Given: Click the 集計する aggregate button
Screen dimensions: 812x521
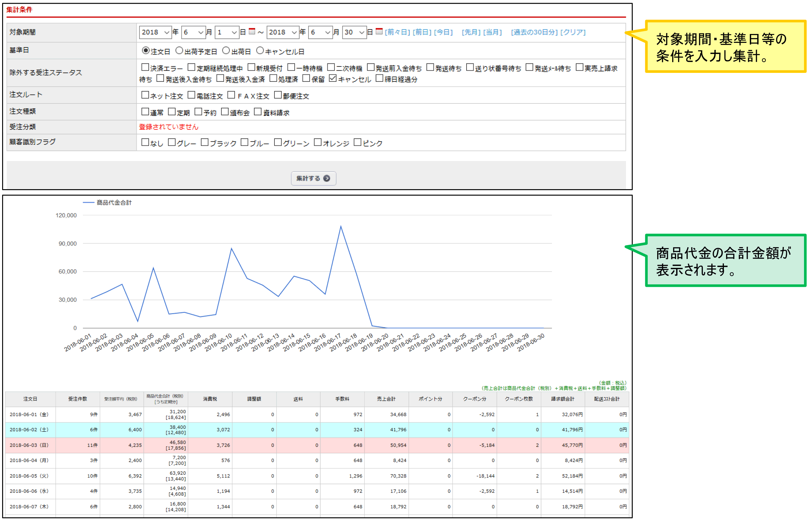Looking at the screenshot, I should tap(313, 178).
